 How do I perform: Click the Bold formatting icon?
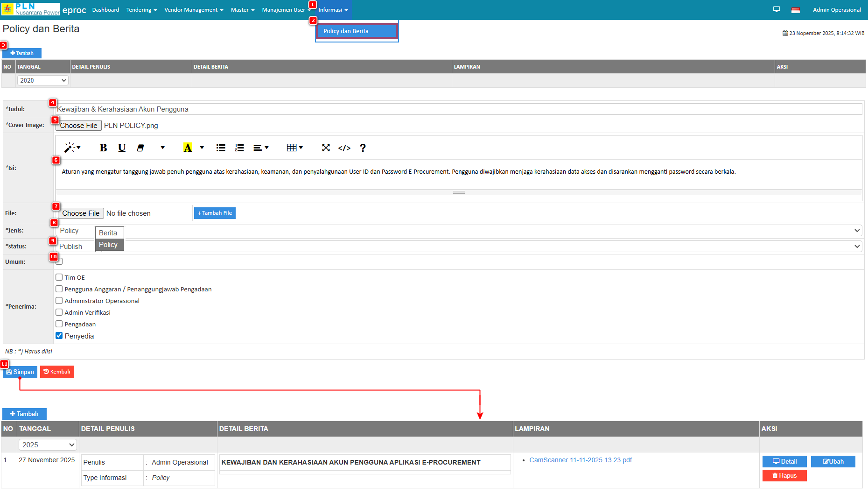103,148
